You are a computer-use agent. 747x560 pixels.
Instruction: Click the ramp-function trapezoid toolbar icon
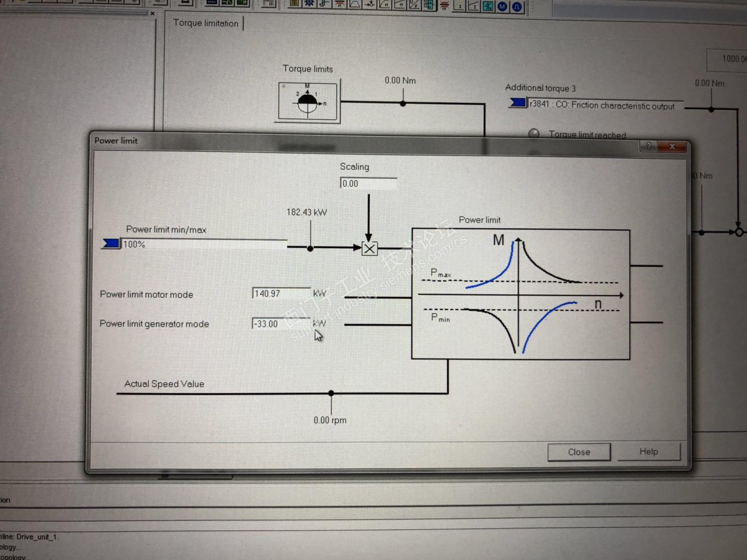click(355, 4)
